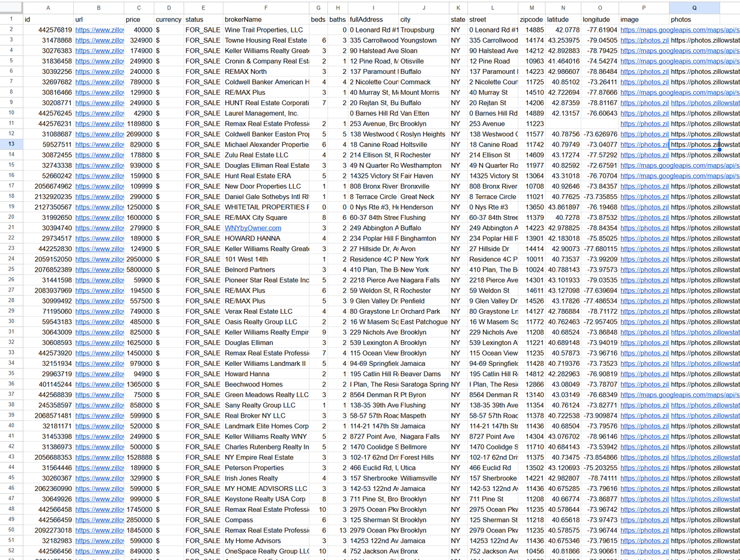Viewport: 740px width, 560px height.
Task: Select the zipcode cell 10011
Action: click(532, 259)
